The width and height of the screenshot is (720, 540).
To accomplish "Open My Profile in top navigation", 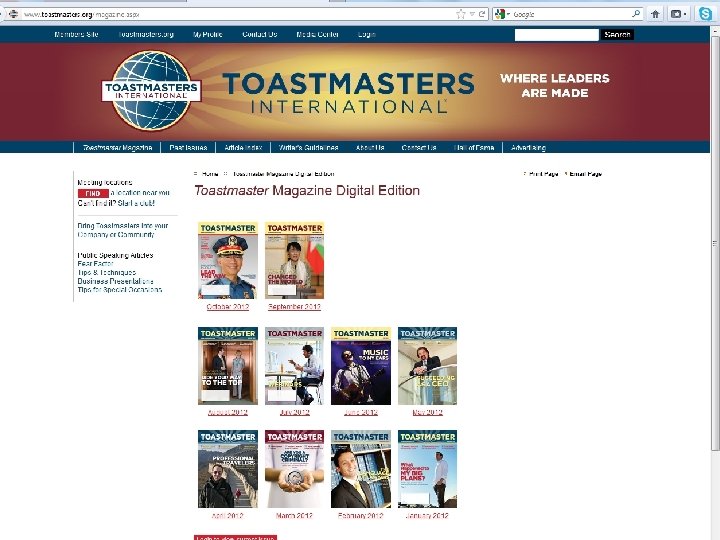I will 208,34.
